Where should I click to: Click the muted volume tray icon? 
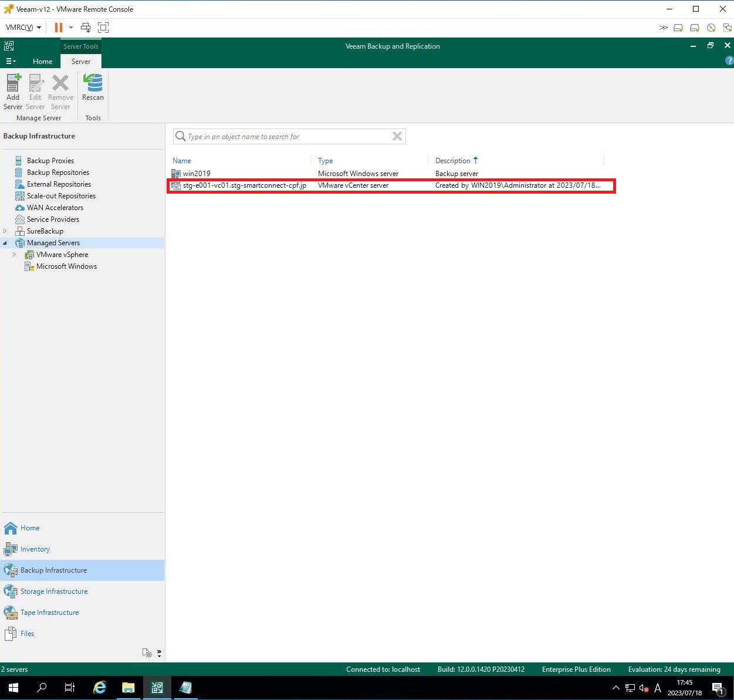click(x=644, y=688)
